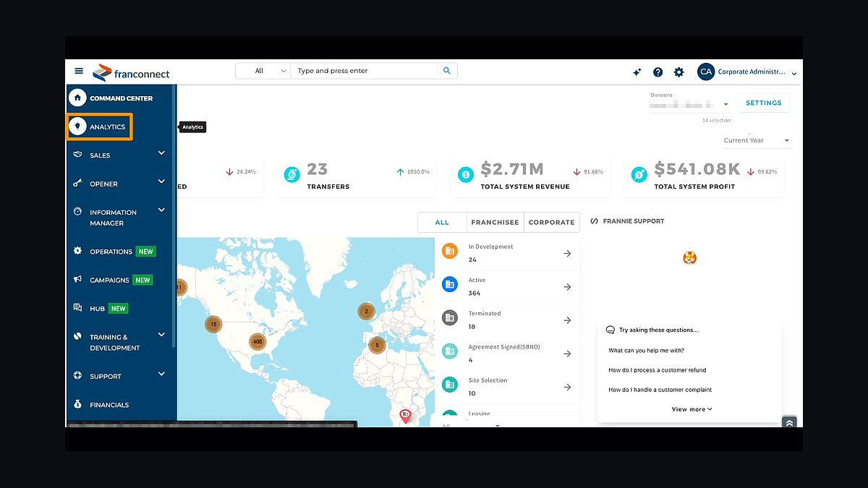Screen dimensions: 868x488
Task: Select the ALL tab
Action: (x=442, y=222)
